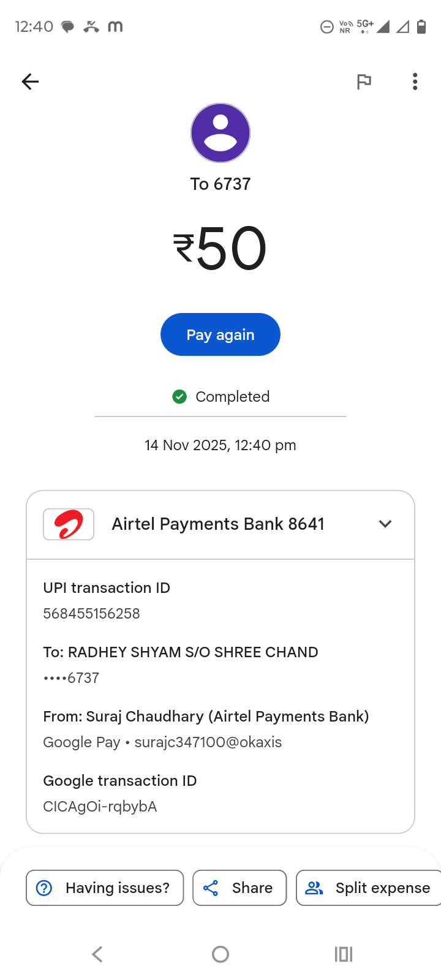Tap the back arrow at top

30,81
